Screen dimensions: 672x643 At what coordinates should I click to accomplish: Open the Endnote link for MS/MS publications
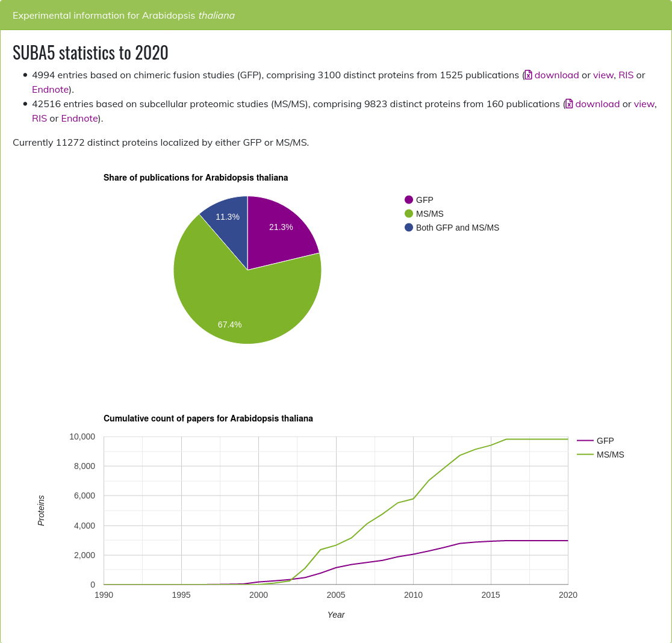(79, 118)
